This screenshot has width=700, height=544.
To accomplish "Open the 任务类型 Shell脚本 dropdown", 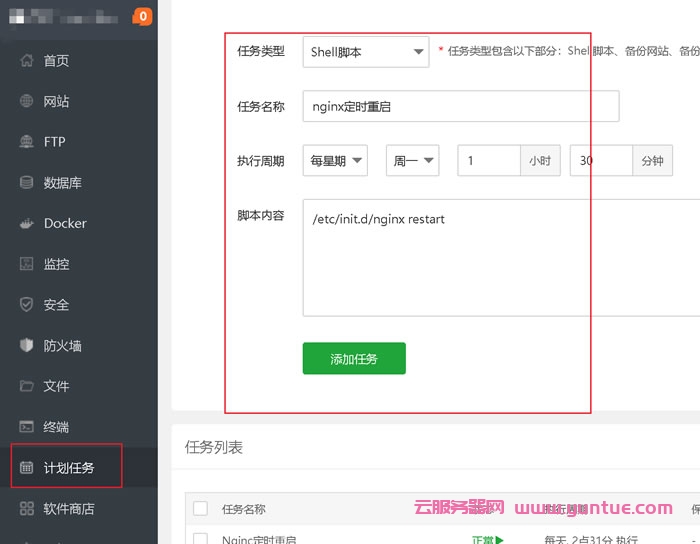I will click(365, 52).
